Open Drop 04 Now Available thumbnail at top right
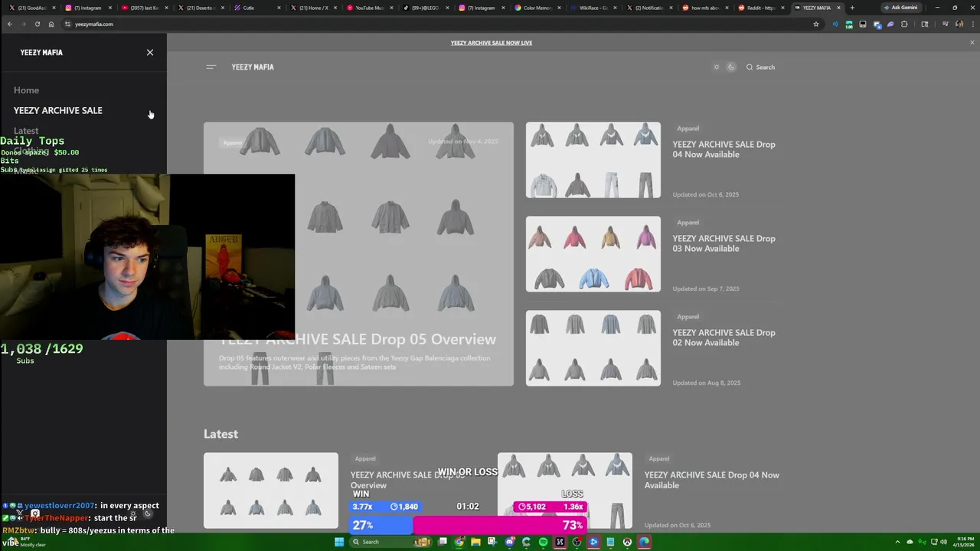Viewport: 980px width, 551px height. (x=593, y=160)
